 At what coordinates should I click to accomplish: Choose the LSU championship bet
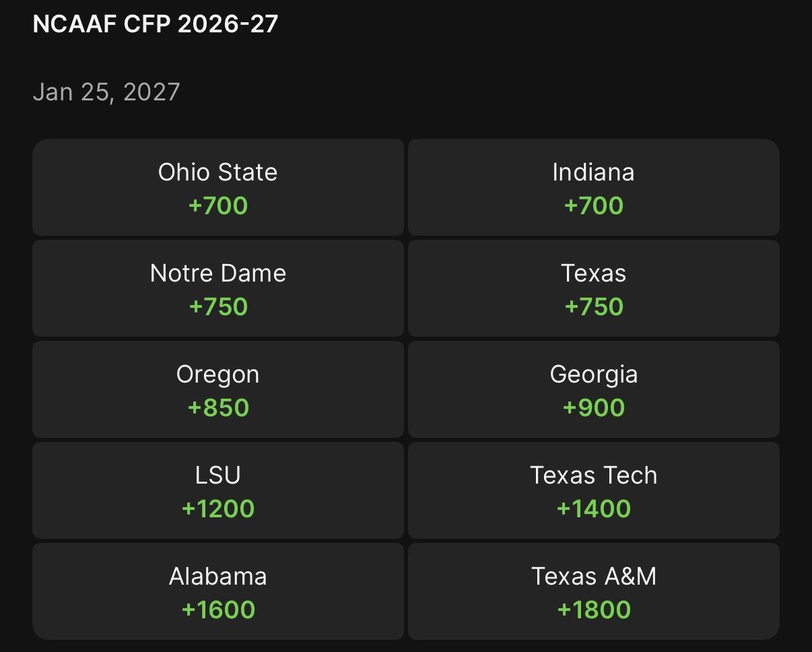click(217, 490)
